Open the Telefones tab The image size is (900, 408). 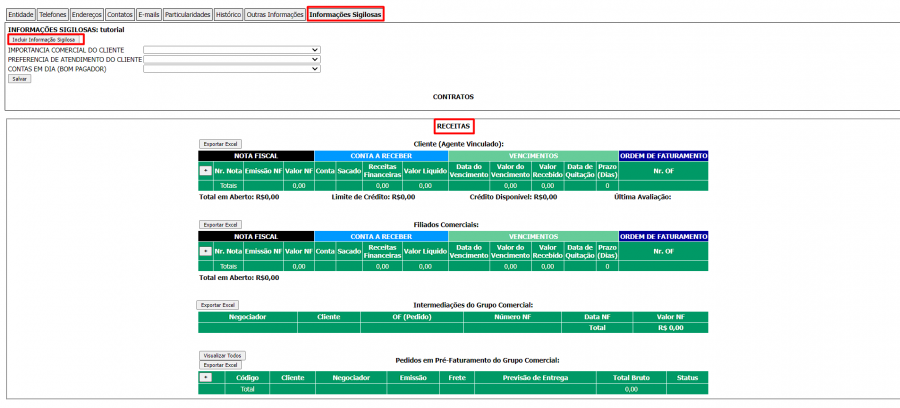tap(52, 15)
